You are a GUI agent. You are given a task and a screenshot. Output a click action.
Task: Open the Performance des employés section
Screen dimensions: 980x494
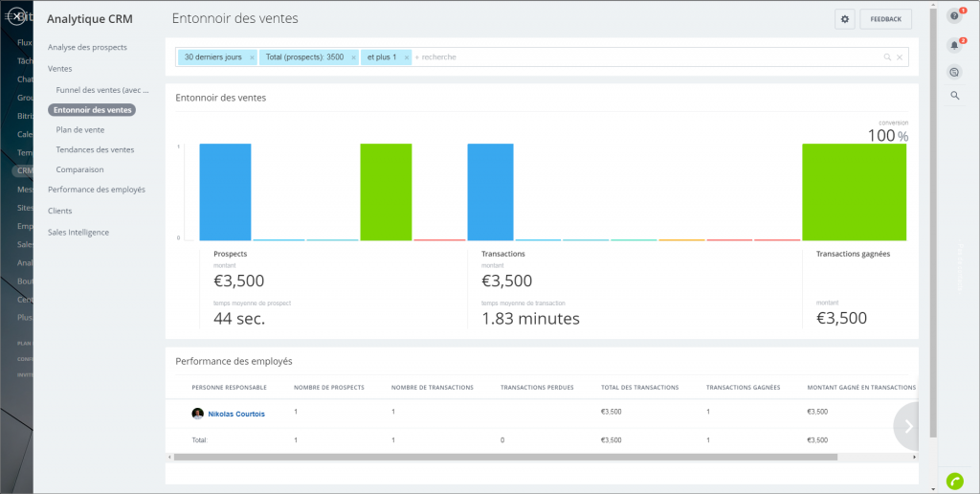click(97, 190)
